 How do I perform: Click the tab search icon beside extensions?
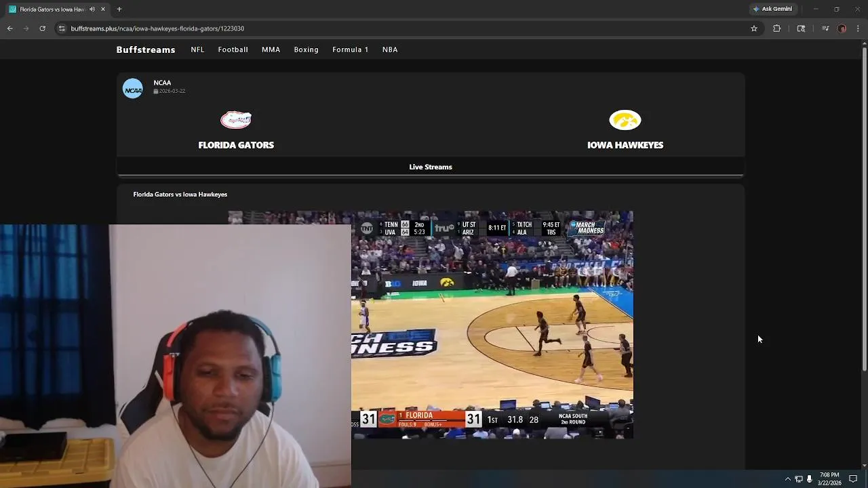tap(801, 28)
